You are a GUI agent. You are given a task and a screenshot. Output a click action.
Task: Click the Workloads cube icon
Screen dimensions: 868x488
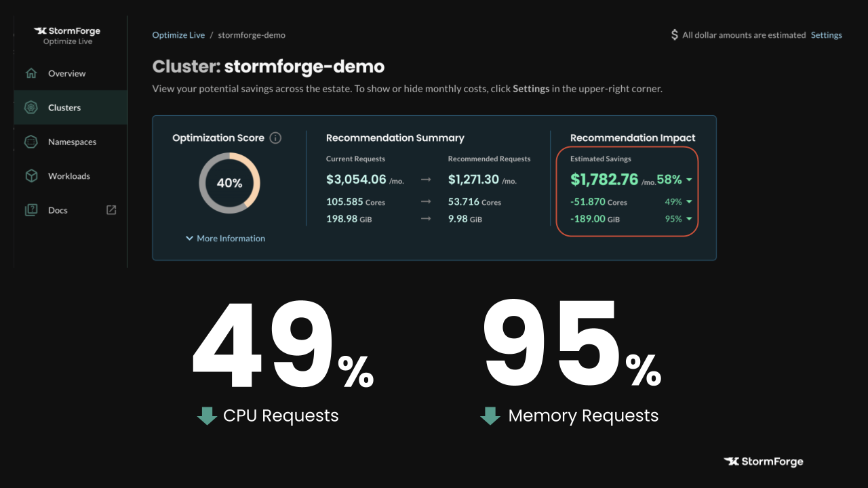pyautogui.click(x=31, y=176)
